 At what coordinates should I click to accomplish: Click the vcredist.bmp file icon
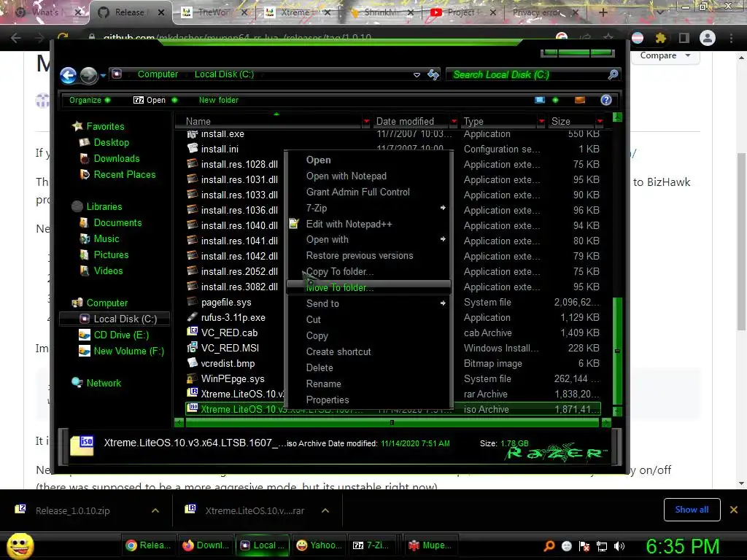[x=192, y=363]
